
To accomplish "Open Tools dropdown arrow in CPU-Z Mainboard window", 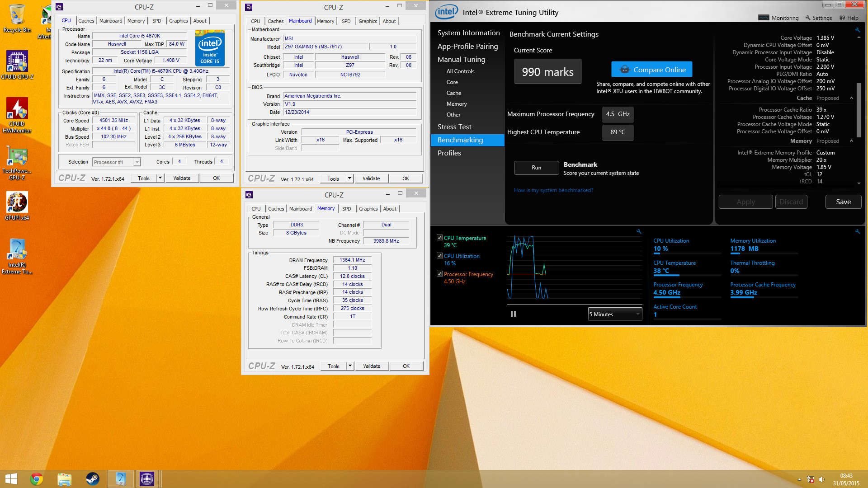I will click(349, 178).
